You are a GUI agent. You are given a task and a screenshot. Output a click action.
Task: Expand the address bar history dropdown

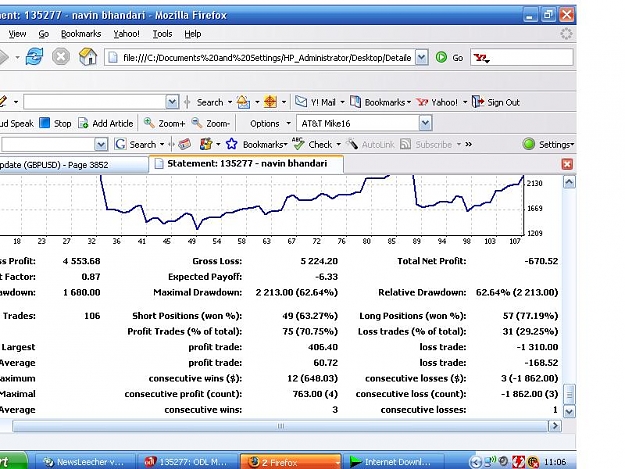pos(422,57)
